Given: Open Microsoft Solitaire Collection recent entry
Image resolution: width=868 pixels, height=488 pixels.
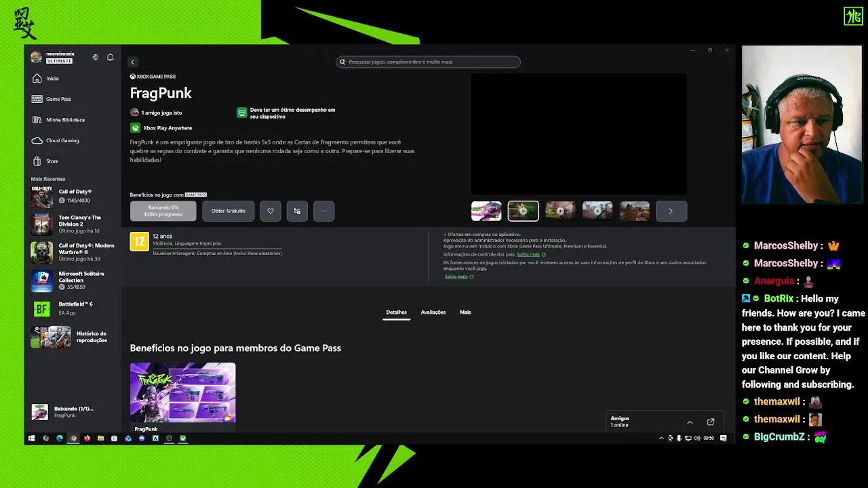Looking at the screenshot, I should point(73,281).
